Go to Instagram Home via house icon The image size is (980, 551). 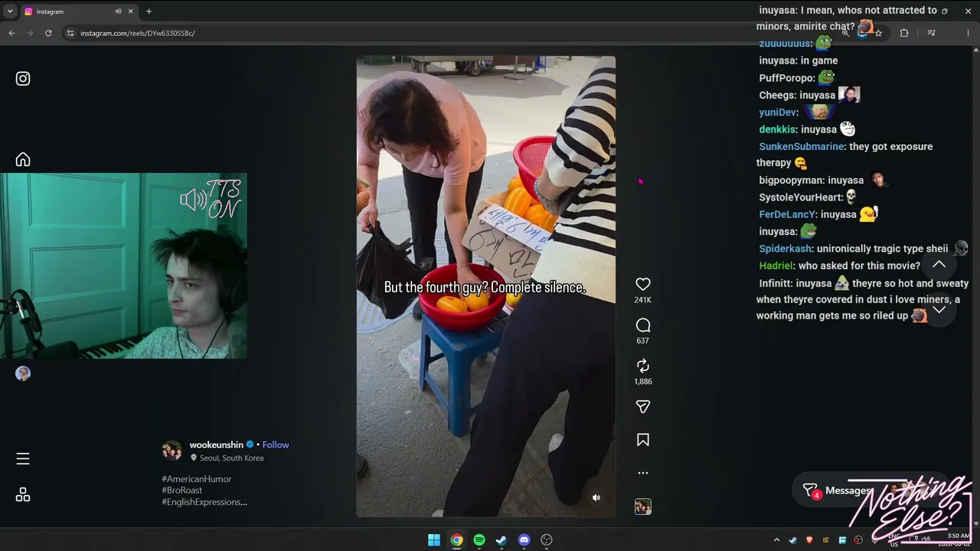23,159
